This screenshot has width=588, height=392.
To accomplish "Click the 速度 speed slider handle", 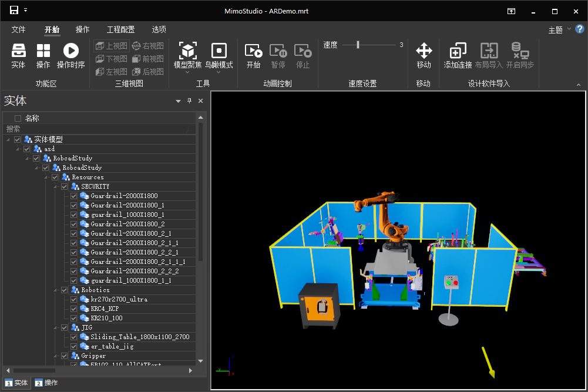I will click(x=358, y=45).
